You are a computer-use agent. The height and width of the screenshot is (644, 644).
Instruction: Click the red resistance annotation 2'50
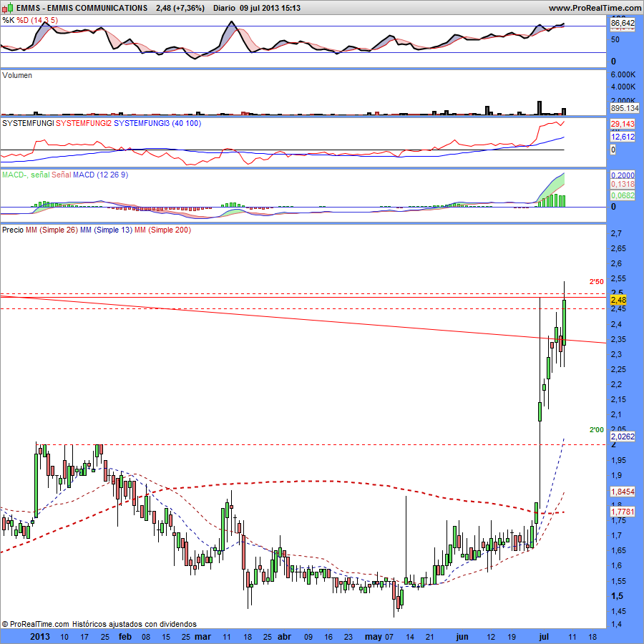596,282
